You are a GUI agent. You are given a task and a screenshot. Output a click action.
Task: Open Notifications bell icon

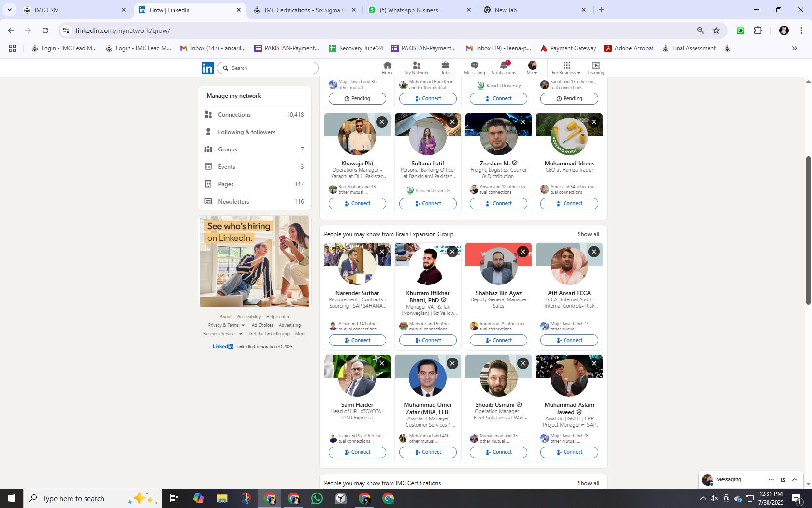[x=504, y=68]
